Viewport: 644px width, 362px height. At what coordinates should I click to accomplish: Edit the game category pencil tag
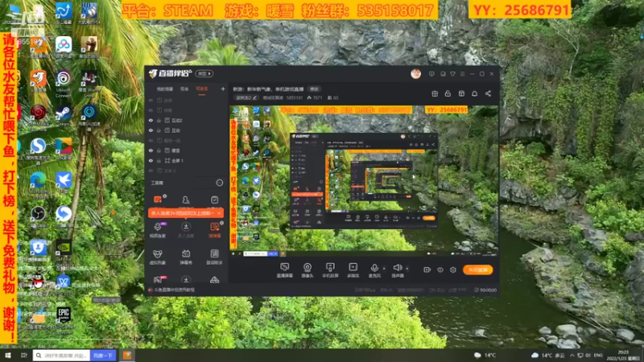(246, 97)
